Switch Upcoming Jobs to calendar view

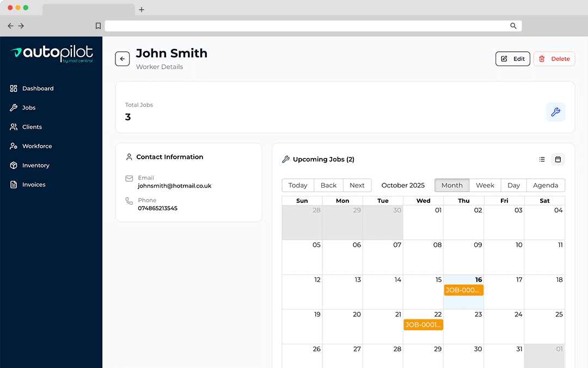pyautogui.click(x=558, y=159)
